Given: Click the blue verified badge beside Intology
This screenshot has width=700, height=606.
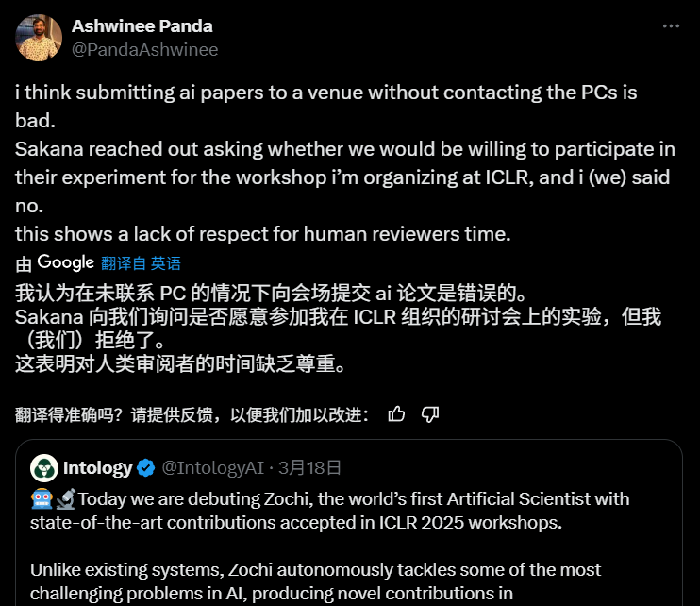Looking at the screenshot, I should 146,467.
